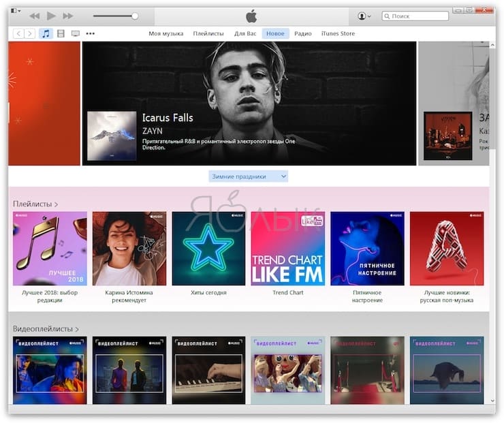Click the Хиты сегодня label
The width and height of the screenshot is (504, 423).
click(x=208, y=292)
